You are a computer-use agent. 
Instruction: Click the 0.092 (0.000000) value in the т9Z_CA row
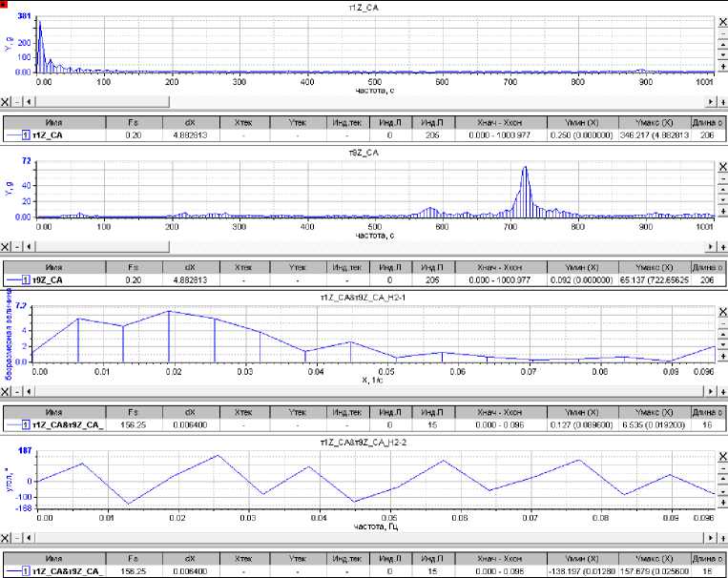pyautogui.click(x=582, y=280)
